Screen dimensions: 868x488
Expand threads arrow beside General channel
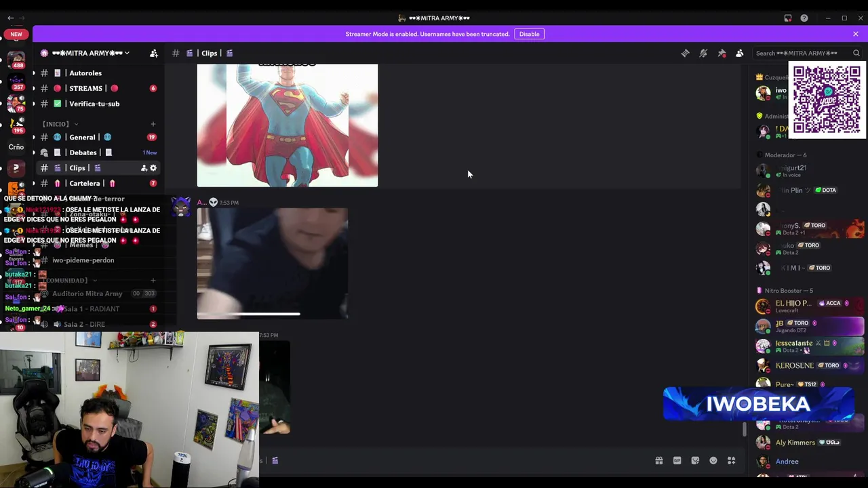pyautogui.click(x=34, y=137)
